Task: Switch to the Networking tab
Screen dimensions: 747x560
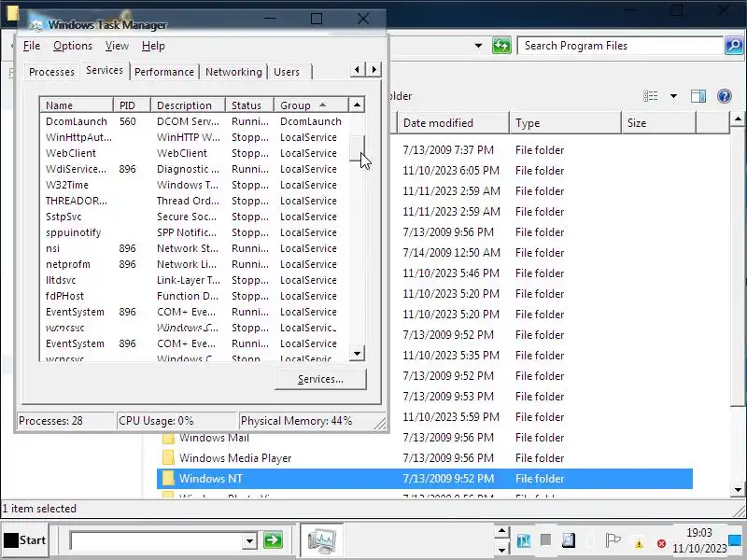Action: pyautogui.click(x=233, y=72)
